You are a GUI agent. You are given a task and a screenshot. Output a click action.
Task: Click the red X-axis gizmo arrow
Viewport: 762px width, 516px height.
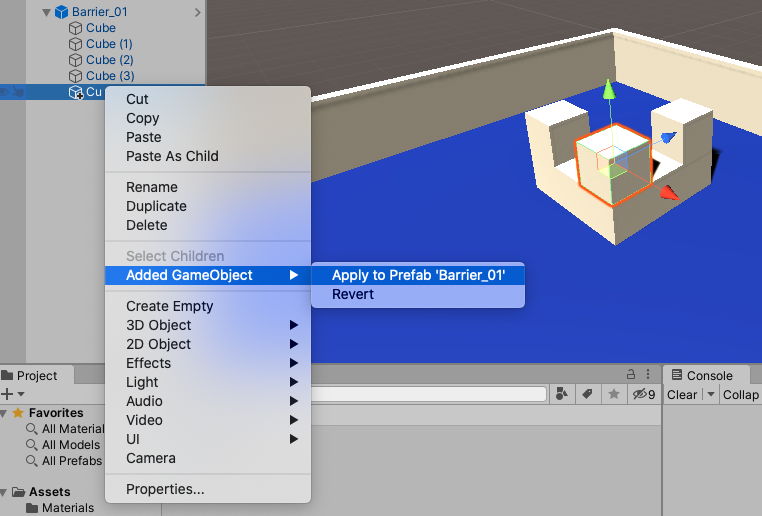coord(670,193)
